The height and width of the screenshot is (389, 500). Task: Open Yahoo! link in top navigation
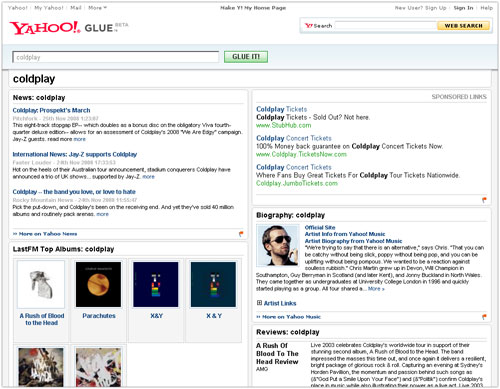coord(17,8)
